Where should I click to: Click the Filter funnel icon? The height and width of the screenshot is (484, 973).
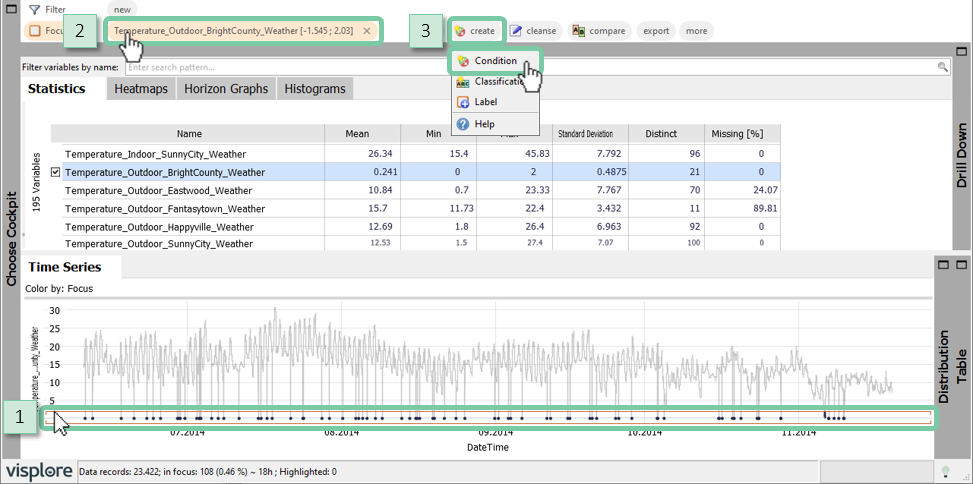pos(34,9)
